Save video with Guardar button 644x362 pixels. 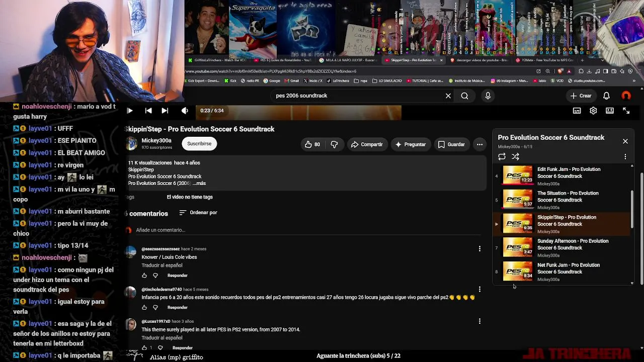tap(451, 144)
